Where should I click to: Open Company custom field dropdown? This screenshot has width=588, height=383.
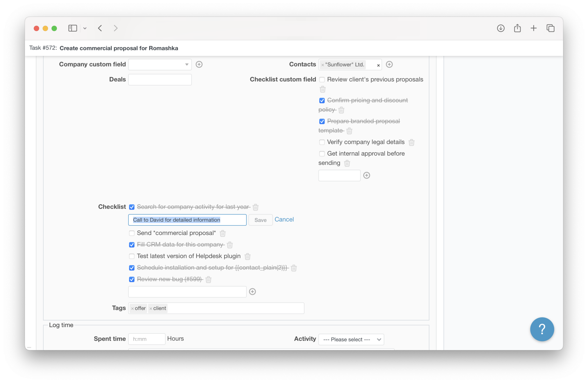[160, 64]
